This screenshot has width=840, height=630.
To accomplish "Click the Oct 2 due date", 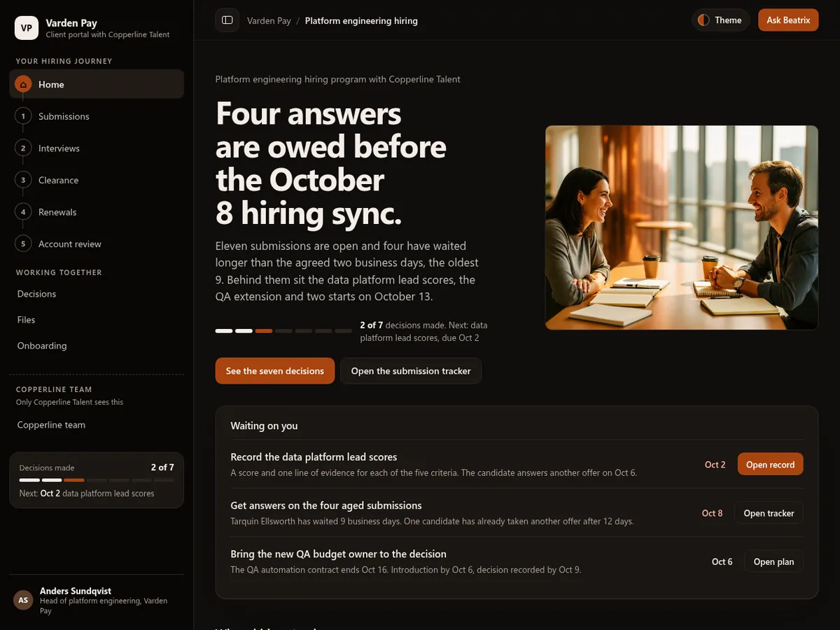I will pyautogui.click(x=715, y=465).
